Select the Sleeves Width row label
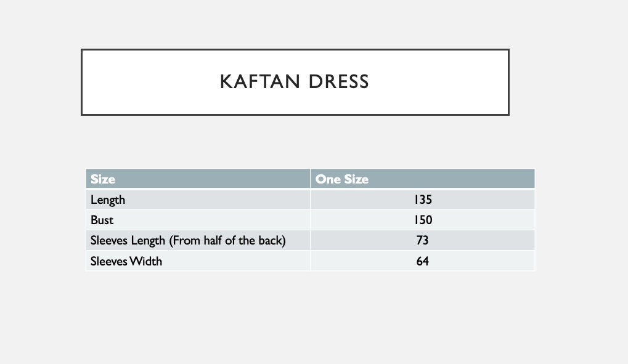The width and height of the screenshot is (628, 364). pos(126,261)
